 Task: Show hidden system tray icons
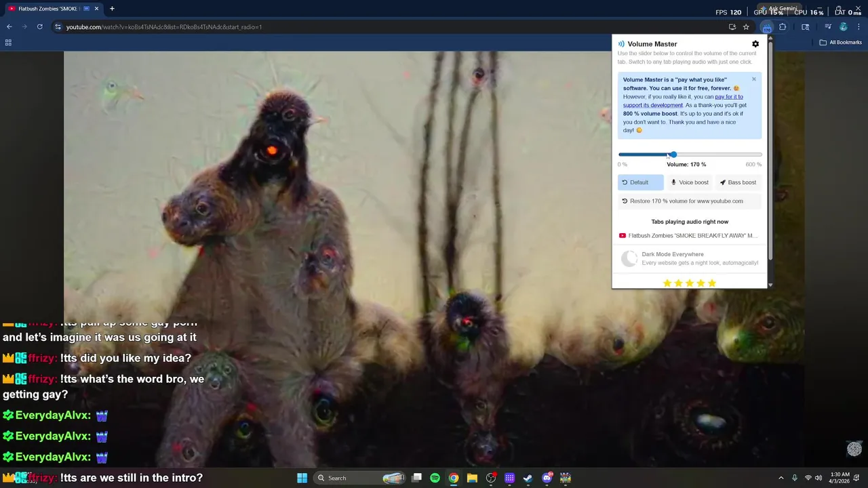coord(781,479)
